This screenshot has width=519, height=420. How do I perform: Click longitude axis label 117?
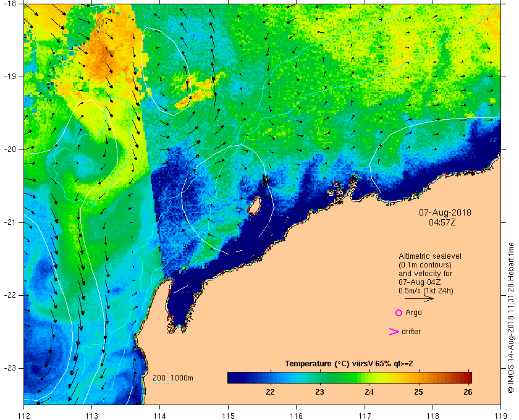[x=365, y=415]
